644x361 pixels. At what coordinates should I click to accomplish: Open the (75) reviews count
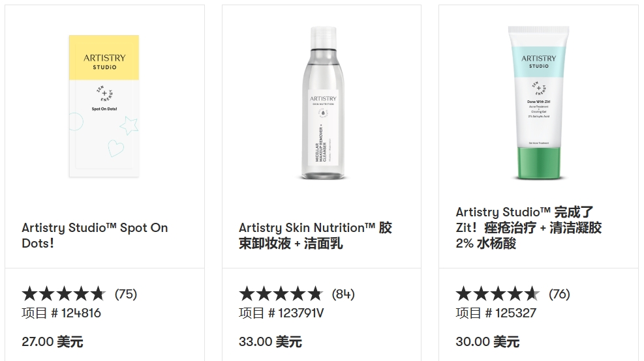126,294
